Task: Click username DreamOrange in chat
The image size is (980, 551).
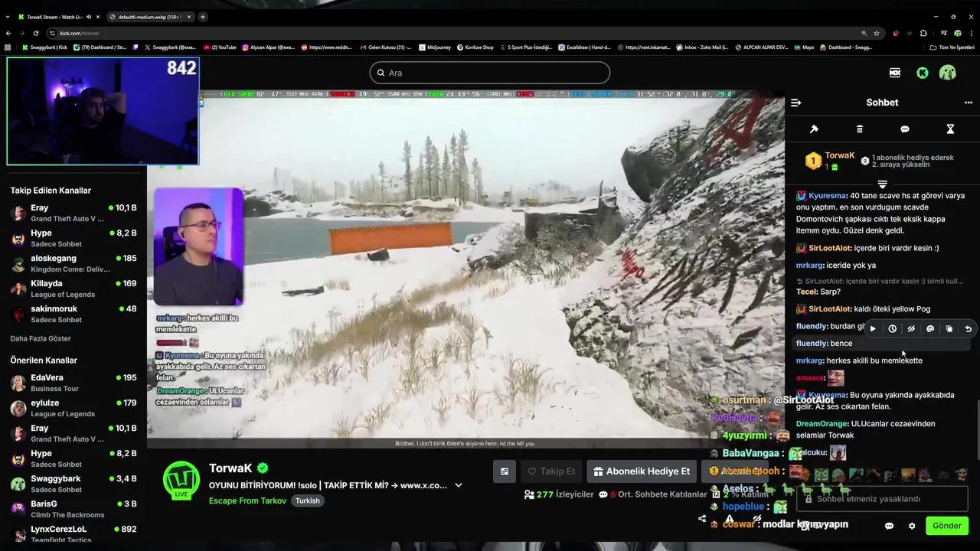Action: tap(822, 424)
